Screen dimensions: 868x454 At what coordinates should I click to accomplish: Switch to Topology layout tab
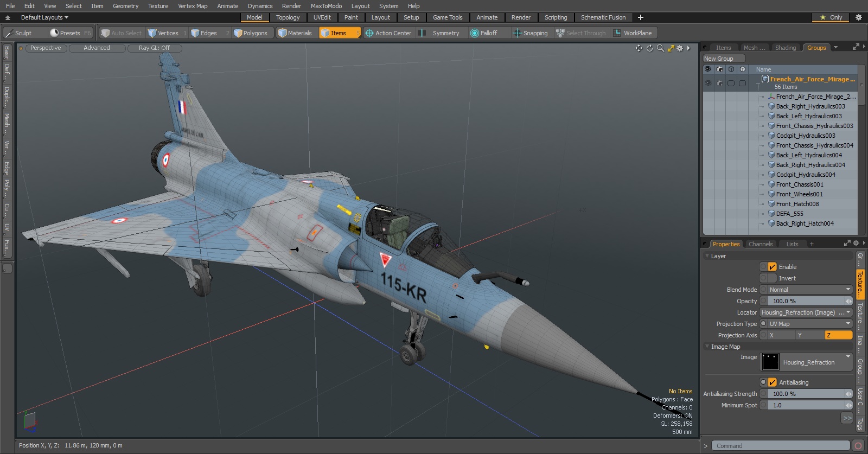[288, 17]
